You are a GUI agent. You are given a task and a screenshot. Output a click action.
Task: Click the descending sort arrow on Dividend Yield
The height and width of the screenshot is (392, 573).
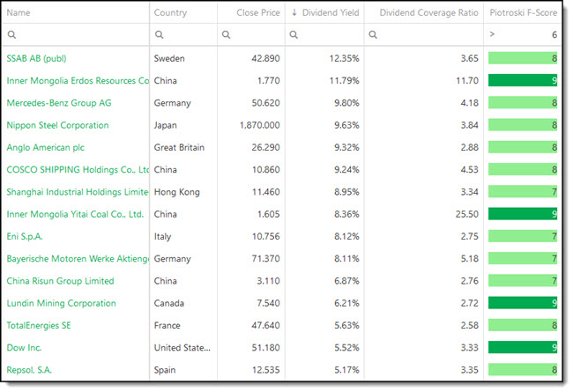(294, 13)
